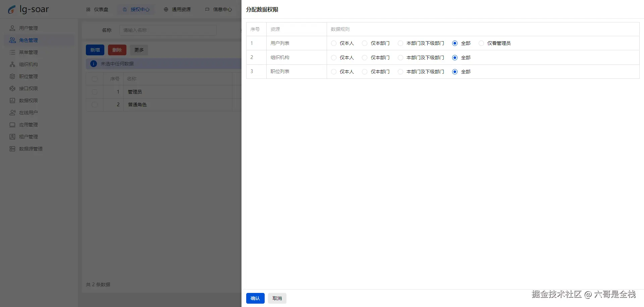The height and width of the screenshot is (307, 644).
Task: Cancel with the 取消 button
Action: tap(277, 298)
